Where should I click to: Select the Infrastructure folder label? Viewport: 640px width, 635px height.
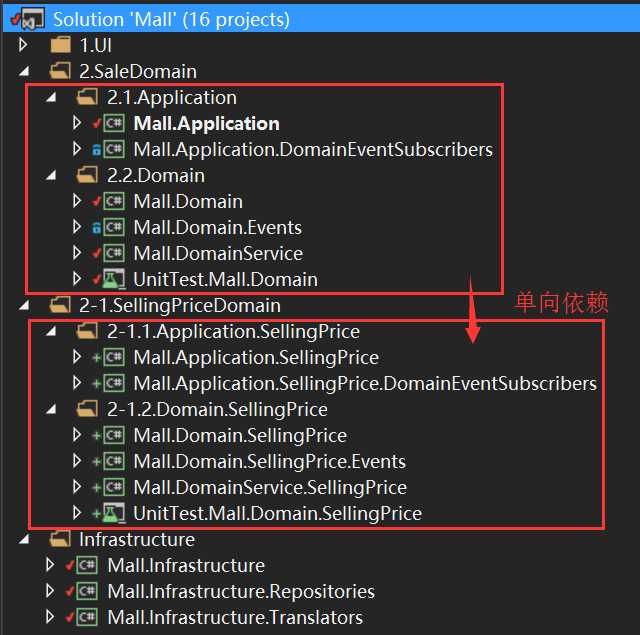pos(137,540)
